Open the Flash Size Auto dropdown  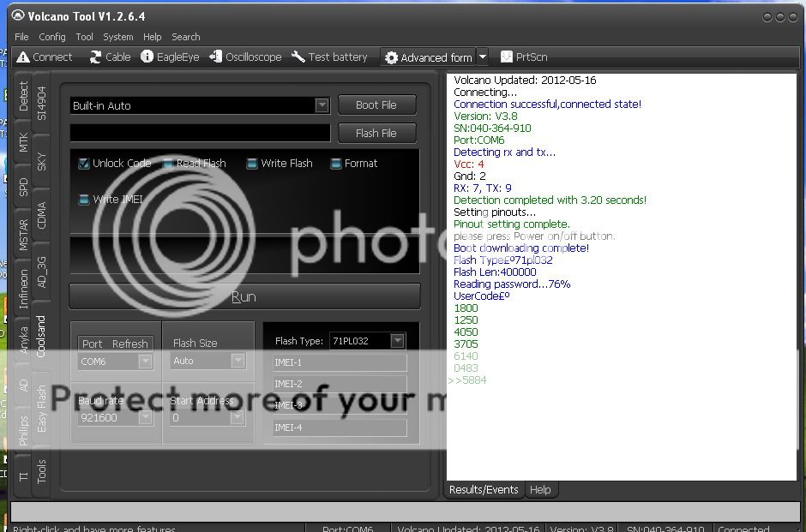click(238, 361)
